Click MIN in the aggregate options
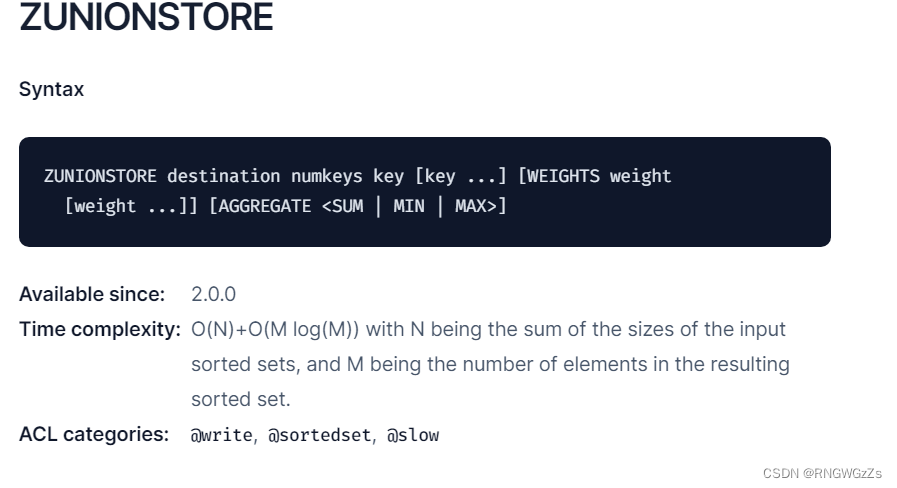 (409, 206)
